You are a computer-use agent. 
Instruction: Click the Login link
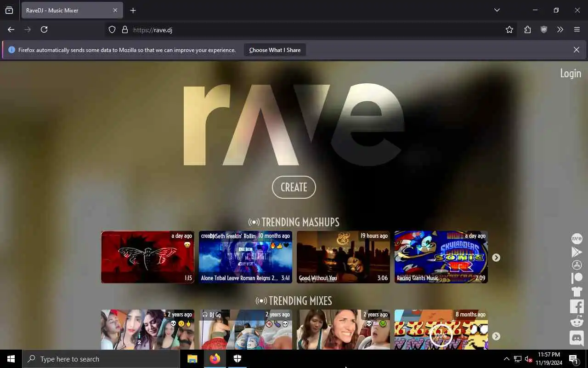pyautogui.click(x=571, y=73)
